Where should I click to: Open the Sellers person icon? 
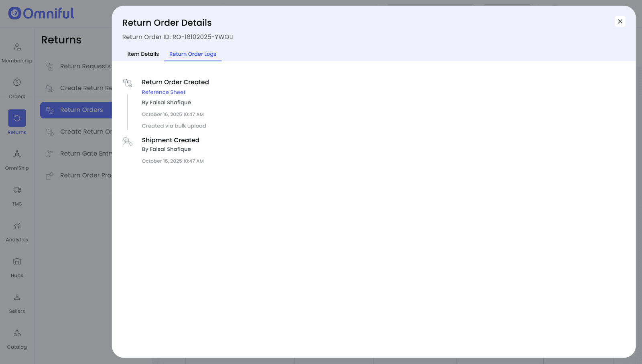[17, 297]
